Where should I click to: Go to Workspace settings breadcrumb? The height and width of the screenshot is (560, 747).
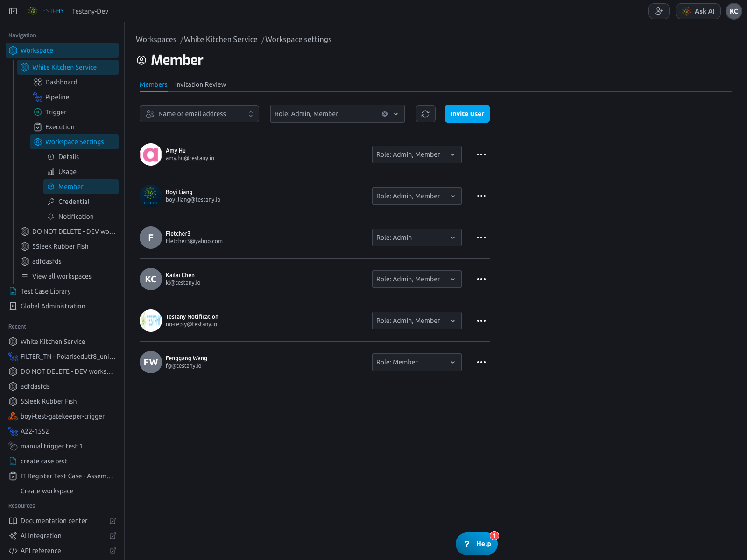pos(298,39)
